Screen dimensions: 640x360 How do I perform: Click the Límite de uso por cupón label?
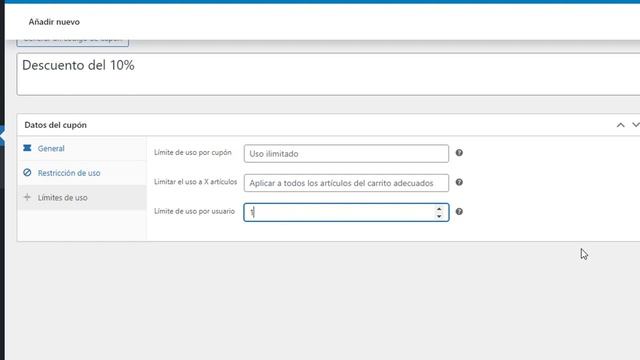[193, 153]
